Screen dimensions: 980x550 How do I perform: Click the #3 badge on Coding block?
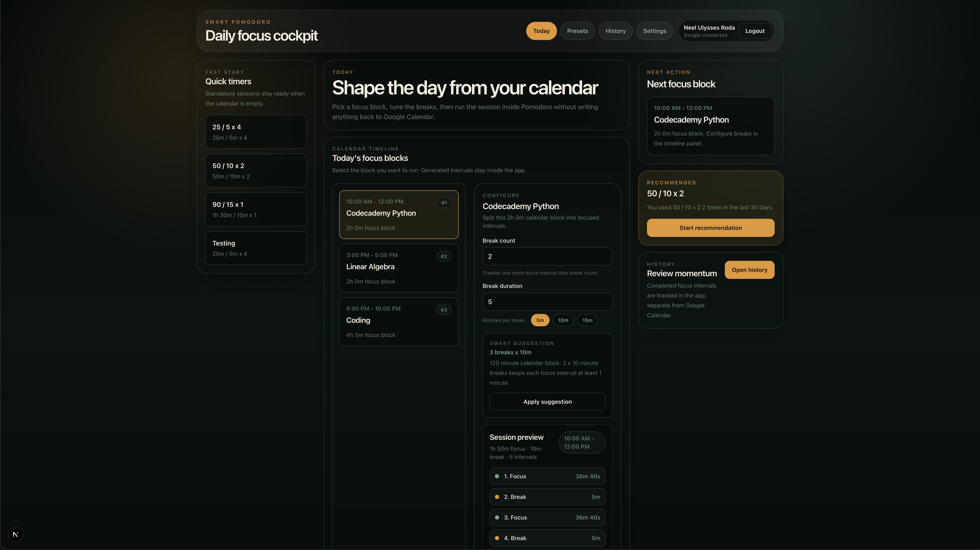(444, 310)
